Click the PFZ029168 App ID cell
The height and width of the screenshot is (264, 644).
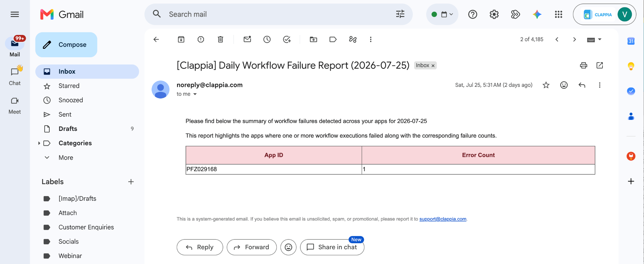coord(274,169)
